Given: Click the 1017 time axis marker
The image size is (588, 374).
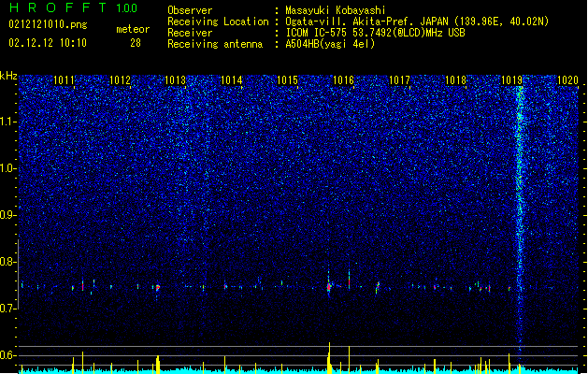Looking at the screenshot, I should [399, 80].
